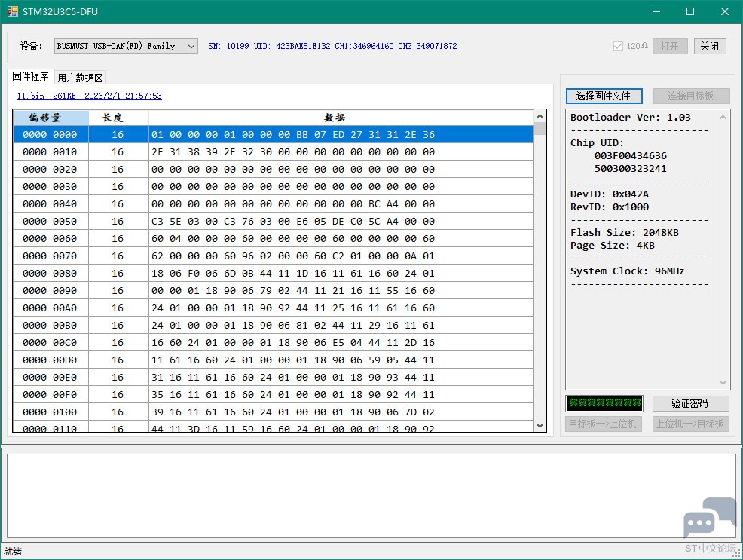The height and width of the screenshot is (560, 743).
Task: Click the 就绪 status bar text
Action: click(13, 552)
